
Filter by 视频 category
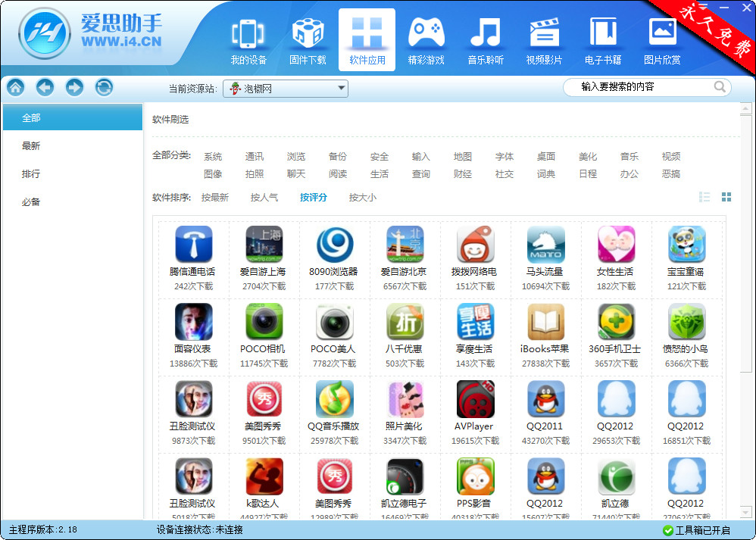(x=671, y=157)
